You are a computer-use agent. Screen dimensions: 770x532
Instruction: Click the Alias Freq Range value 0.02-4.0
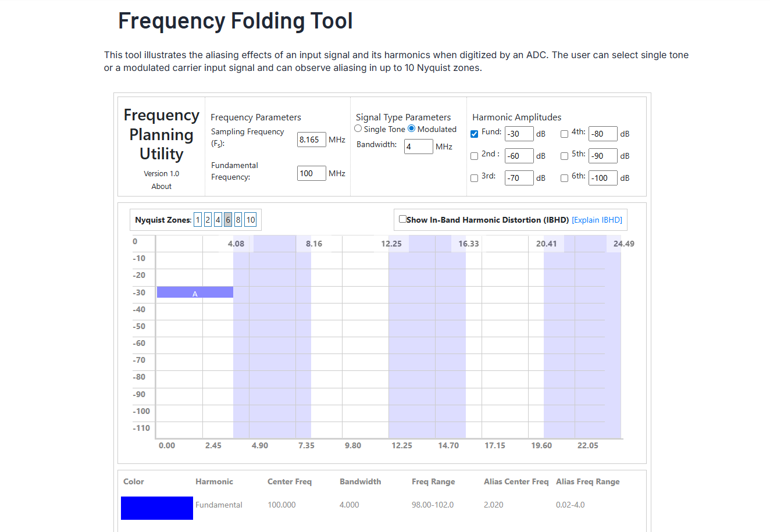pyautogui.click(x=570, y=505)
